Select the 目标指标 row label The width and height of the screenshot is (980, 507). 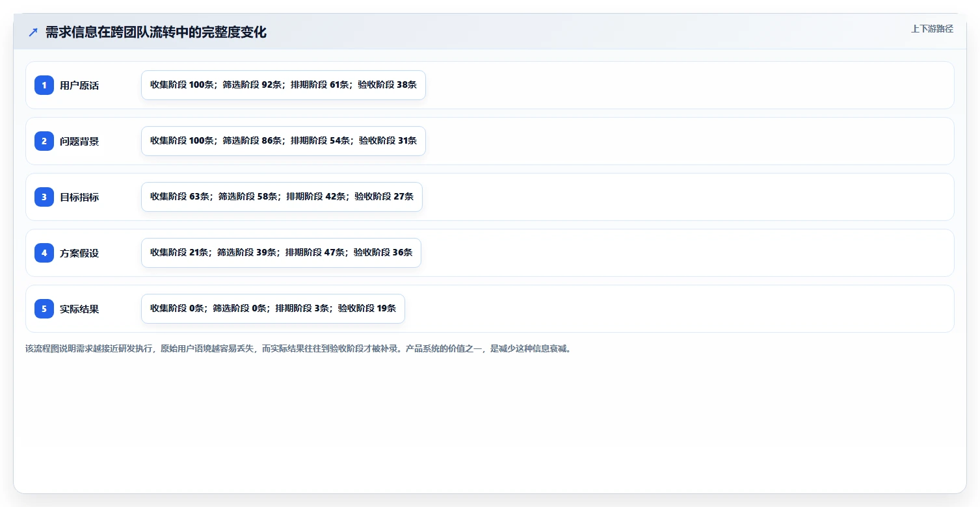(79, 197)
